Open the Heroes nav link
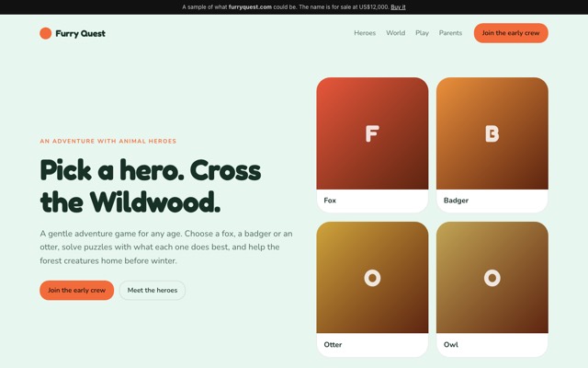Screen dimensions: 588x368 [365, 33]
